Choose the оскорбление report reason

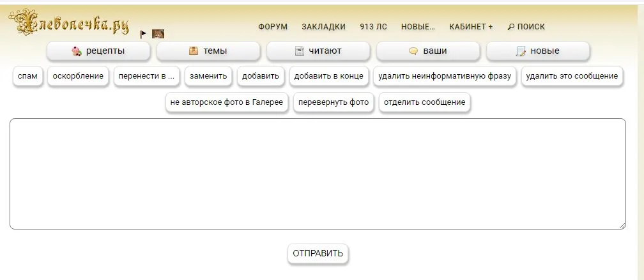tap(79, 76)
